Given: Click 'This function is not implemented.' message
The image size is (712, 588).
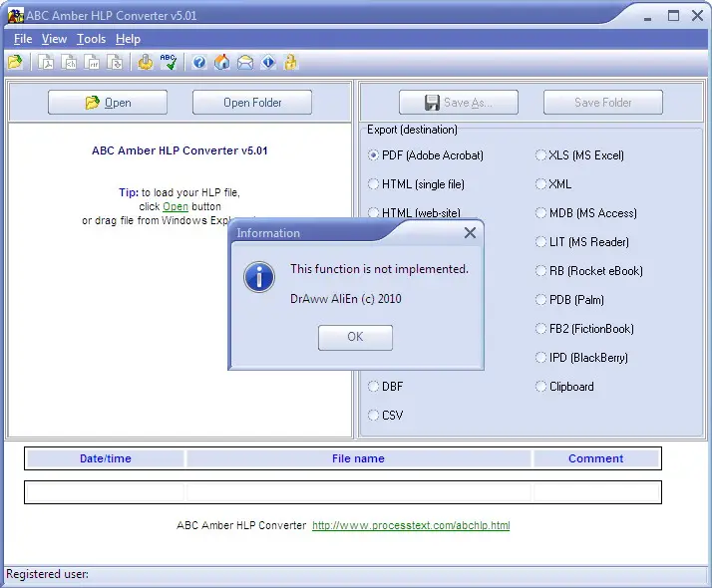Looking at the screenshot, I should tap(379, 269).
